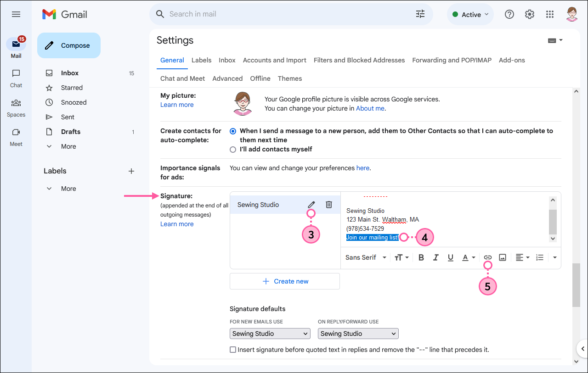Open the Settings gear icon

[530, 14]
